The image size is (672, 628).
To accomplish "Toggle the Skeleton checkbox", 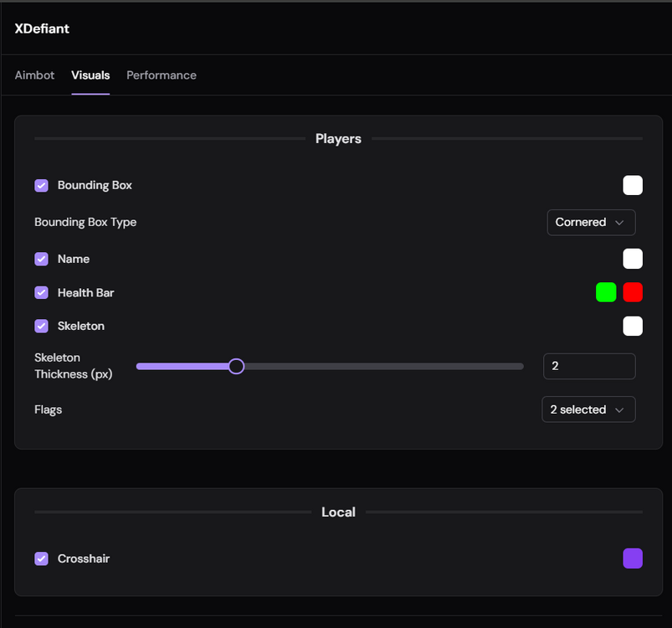I will click(x=42, y=327).
